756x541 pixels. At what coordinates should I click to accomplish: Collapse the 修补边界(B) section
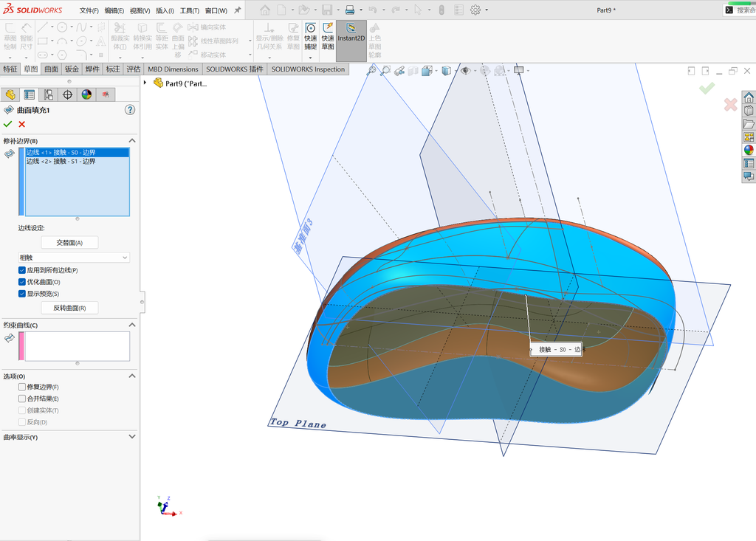click(132, 141)
